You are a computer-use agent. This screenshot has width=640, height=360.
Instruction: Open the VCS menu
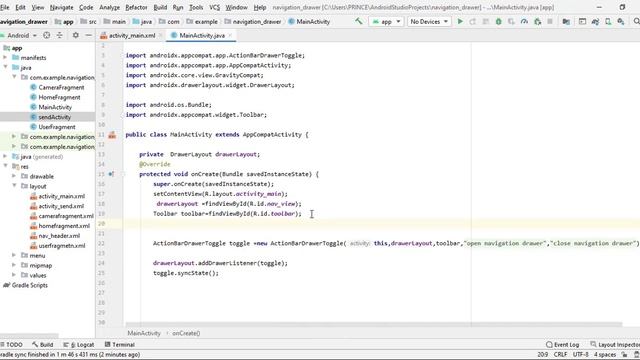[214, 7]
